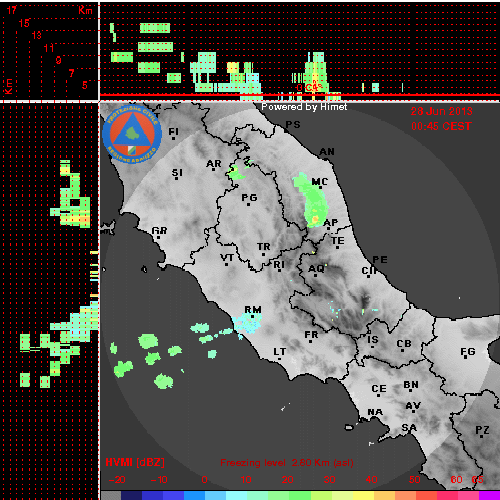
Task: Click the yellow storm core near AP
Action: point(315,220)
